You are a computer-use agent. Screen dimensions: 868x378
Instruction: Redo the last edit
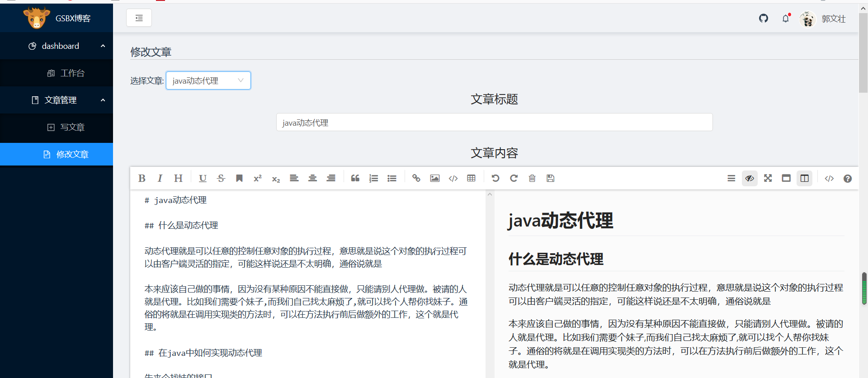point(514,178)
